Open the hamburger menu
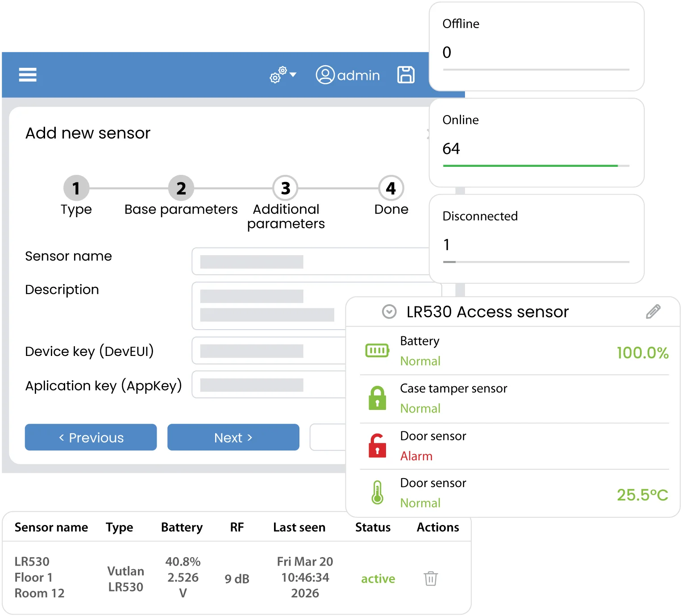Screen dimensions: 681x616 28,74
